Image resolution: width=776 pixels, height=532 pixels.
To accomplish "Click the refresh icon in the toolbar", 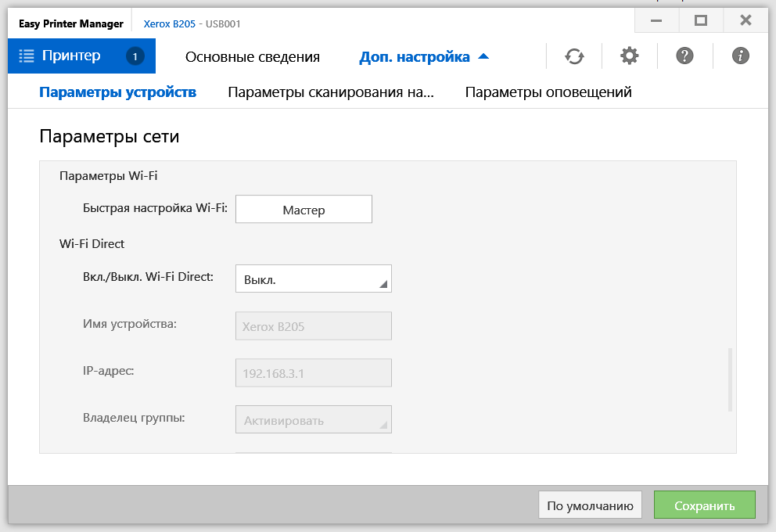I will 574,56.
